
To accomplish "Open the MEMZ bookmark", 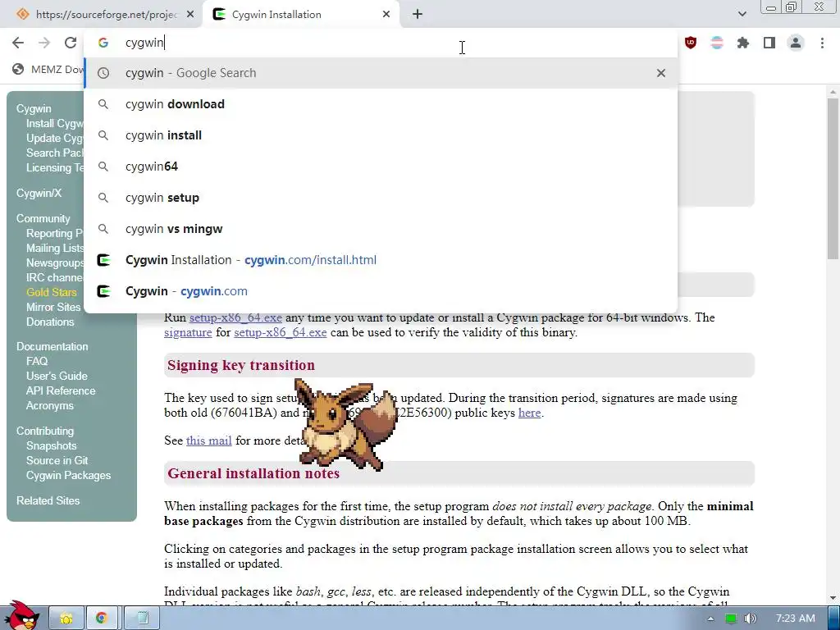I will point(48,69).
